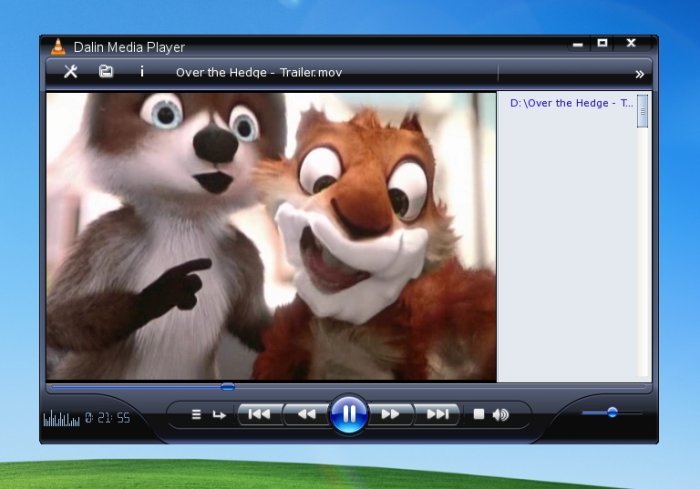Click the seek bar handle on the timeline
Image resolution: width=700 pixels, height=489 pixels.
click(228, 387)
